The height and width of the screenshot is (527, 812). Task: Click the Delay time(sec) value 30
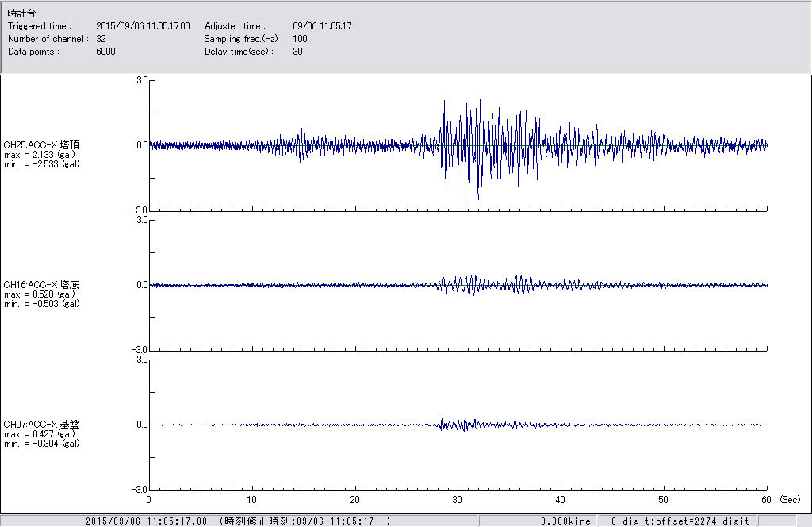point(297,52)
